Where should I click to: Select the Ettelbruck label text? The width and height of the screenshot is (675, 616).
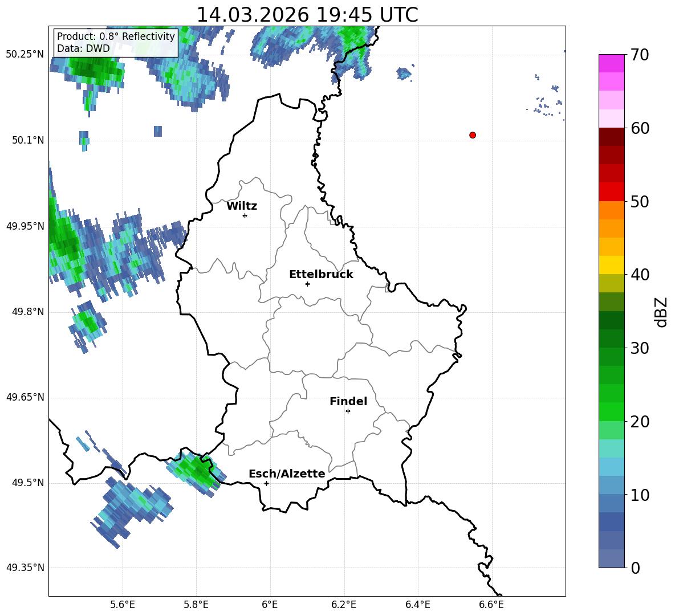[x=321, y=275]
